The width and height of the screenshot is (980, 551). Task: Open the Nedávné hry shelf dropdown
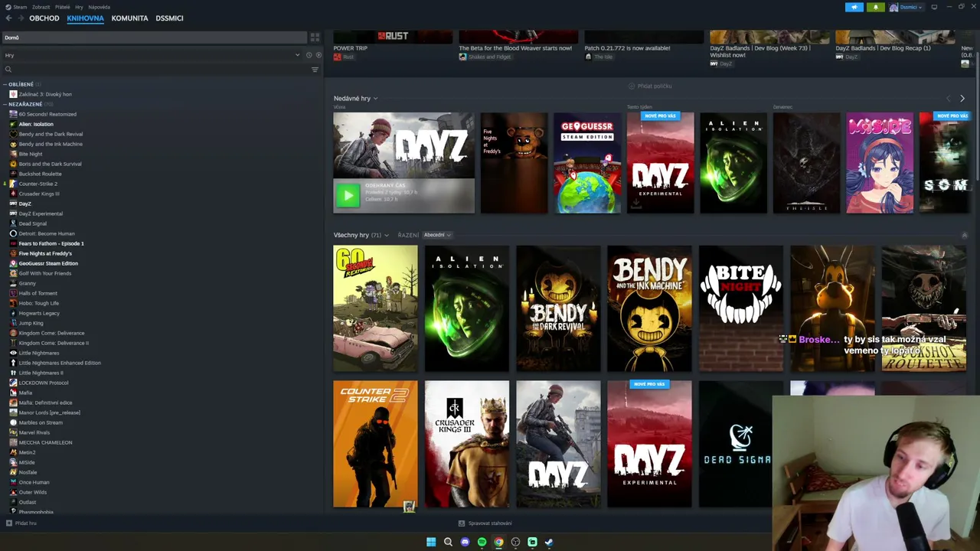coord(355,99)
